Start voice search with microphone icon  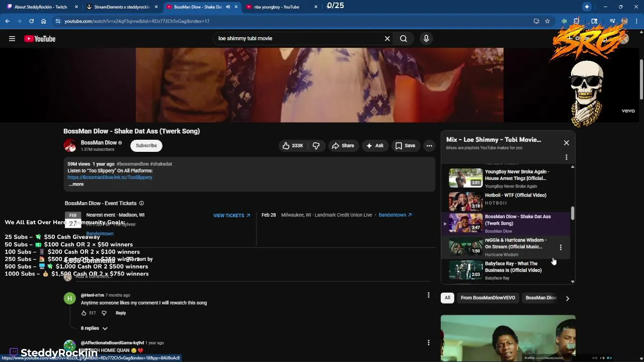pyautogui.click(x=426, y=39)
